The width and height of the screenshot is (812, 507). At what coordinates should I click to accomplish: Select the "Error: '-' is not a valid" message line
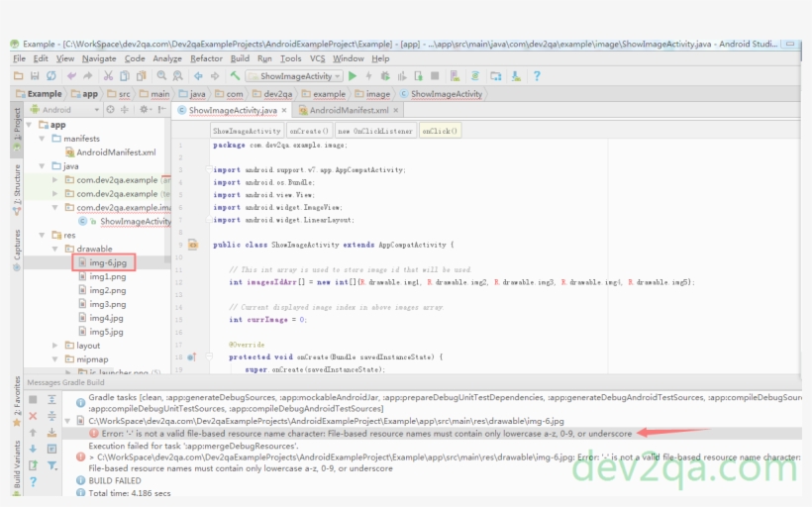(366, 434)
